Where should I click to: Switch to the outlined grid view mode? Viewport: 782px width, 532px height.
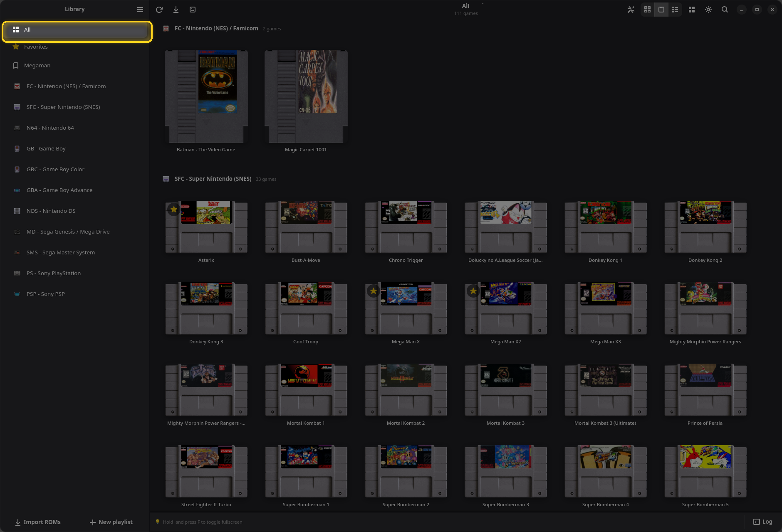(647, 10)
